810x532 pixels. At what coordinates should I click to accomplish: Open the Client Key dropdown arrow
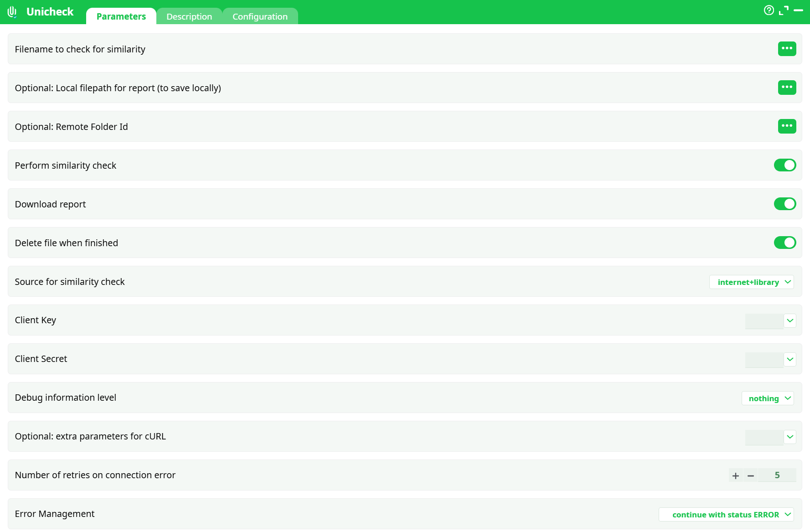[x=790, y=321]
